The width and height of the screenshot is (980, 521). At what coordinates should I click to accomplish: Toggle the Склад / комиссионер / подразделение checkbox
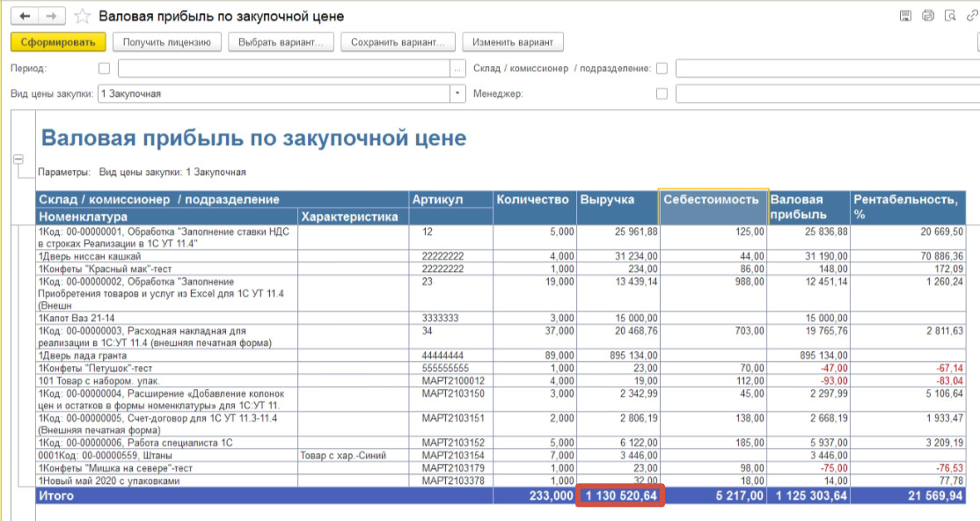662,69
